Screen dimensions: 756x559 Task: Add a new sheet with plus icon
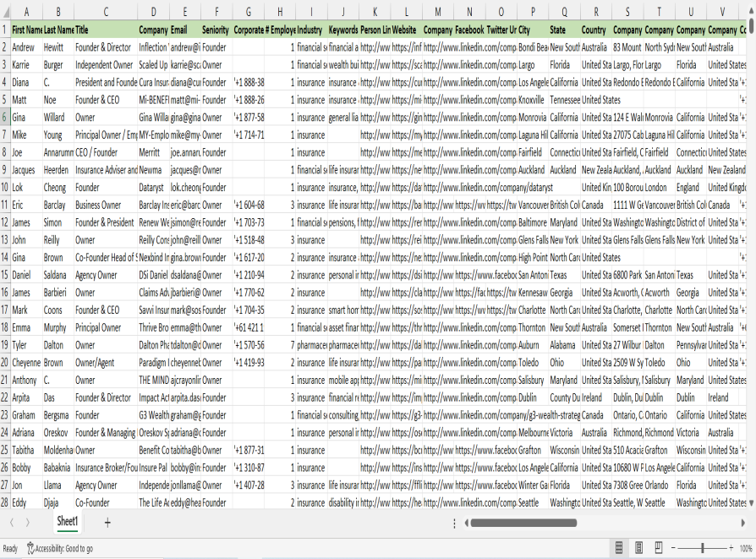tap(107, 523)
